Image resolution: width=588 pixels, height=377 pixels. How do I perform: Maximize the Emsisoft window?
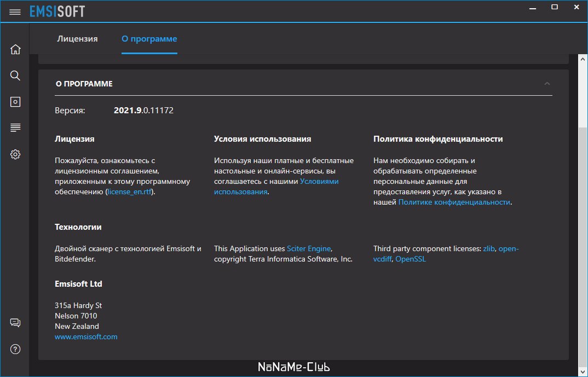coord(555,7)
